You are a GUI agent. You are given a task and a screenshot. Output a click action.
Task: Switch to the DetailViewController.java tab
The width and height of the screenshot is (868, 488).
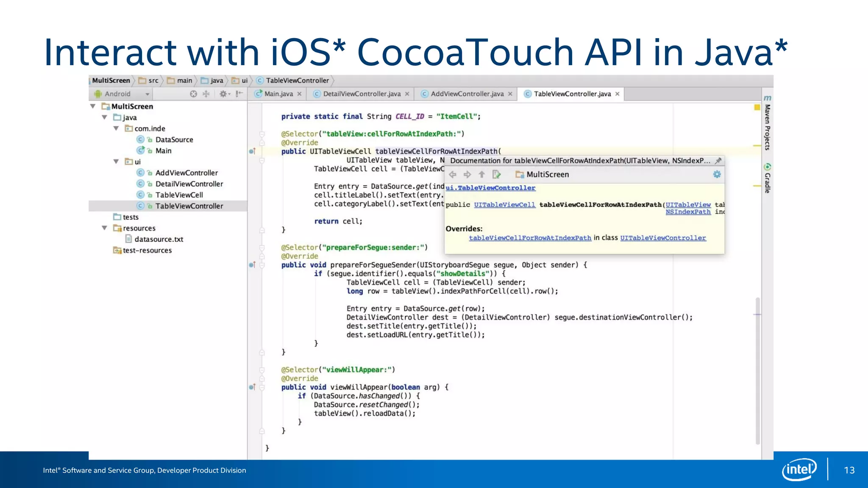362,94
